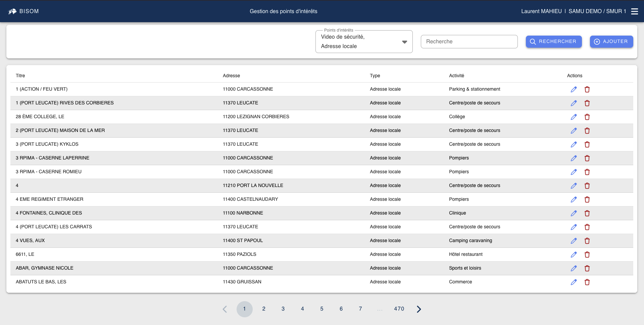
Task: Click the 11400 CASTELNAUDARY address cell
Action: [x=250, y=199]
